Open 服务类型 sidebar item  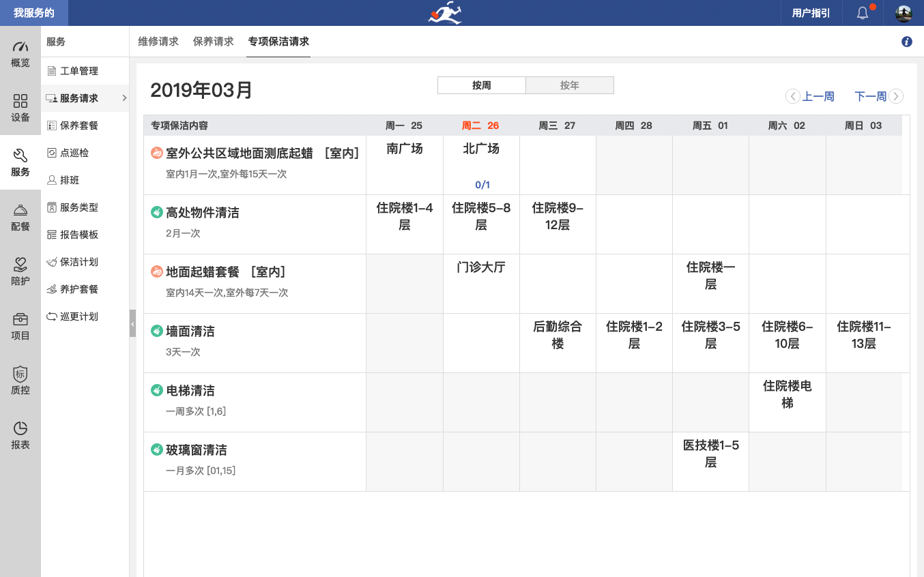point(85,207)
